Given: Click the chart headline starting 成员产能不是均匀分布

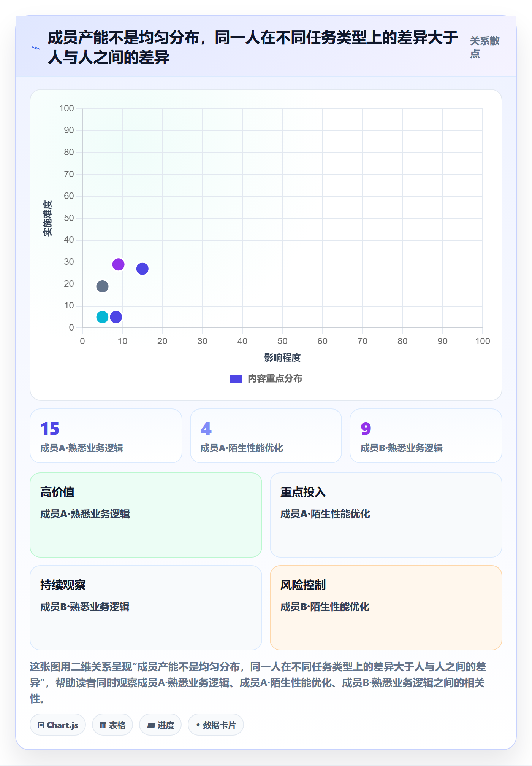Looking at the screenshot, I should pyautogui.click(x=253, y=48).
